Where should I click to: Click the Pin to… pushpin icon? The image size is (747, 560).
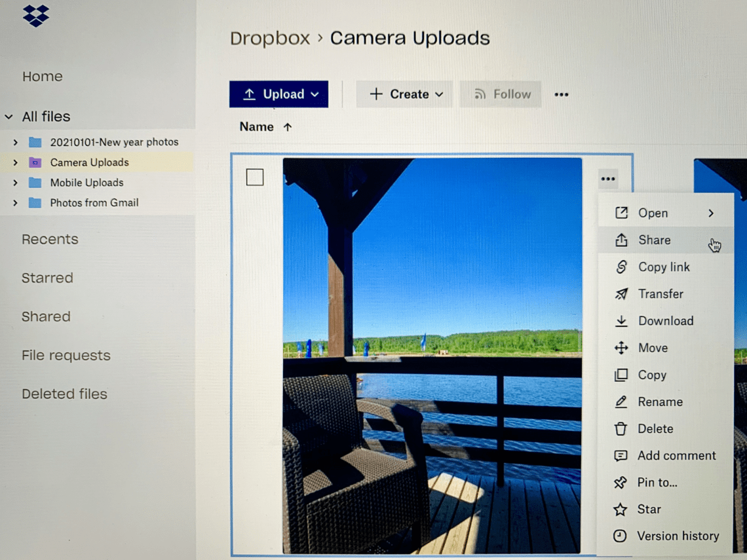tap(621, 482)
